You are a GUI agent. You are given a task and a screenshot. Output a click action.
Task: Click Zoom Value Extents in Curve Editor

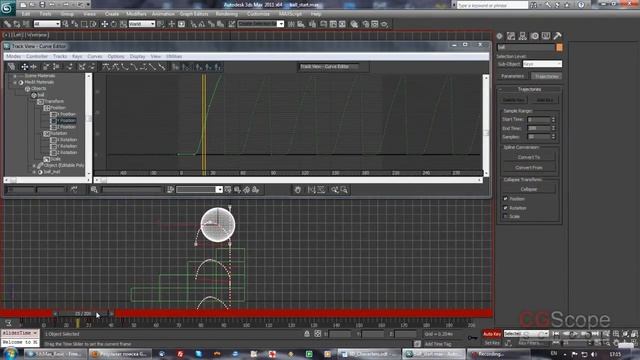click(x=321, y=190)
